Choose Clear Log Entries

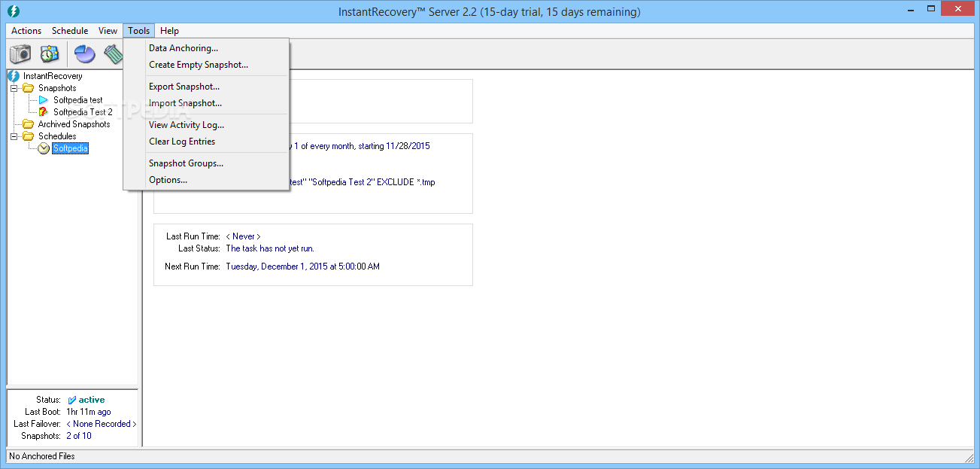point(207,142)
